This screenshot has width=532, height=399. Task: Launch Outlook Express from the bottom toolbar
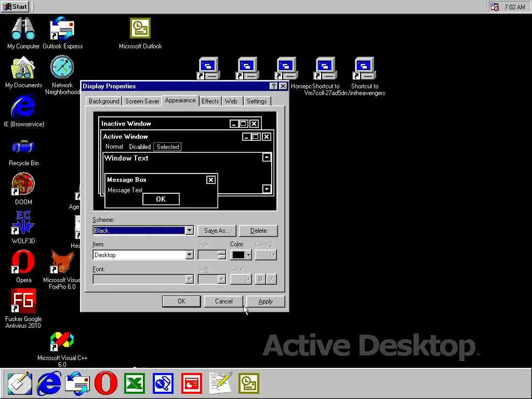pyautogui.click(x=78, y=383)
